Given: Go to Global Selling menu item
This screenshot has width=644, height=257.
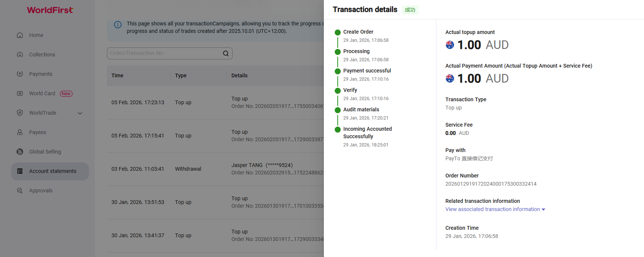Looking at the screenshot, I should click(45, 152).
